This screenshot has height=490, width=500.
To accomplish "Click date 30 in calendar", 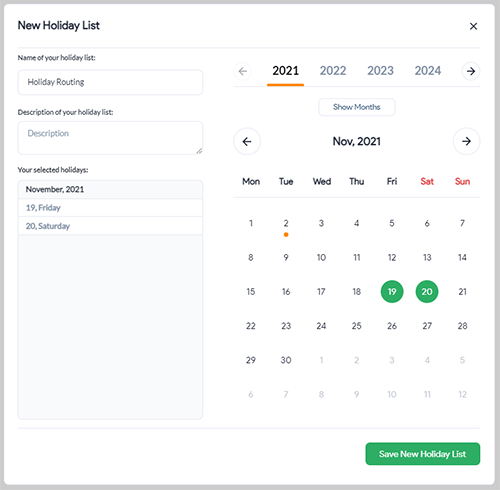I will (286, 360).
